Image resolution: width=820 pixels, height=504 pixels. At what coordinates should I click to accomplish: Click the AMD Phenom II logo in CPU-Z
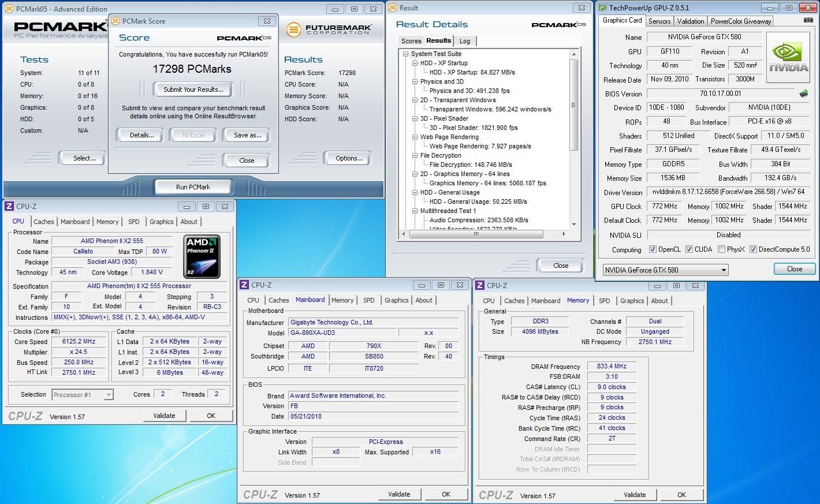click(x=202, y=257)
